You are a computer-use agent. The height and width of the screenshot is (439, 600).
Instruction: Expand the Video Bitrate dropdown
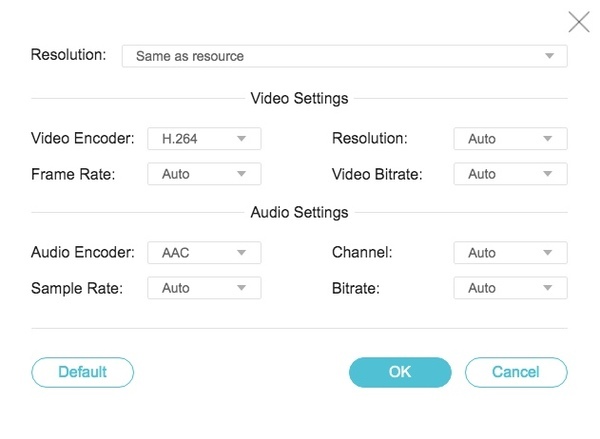(510, 174)
